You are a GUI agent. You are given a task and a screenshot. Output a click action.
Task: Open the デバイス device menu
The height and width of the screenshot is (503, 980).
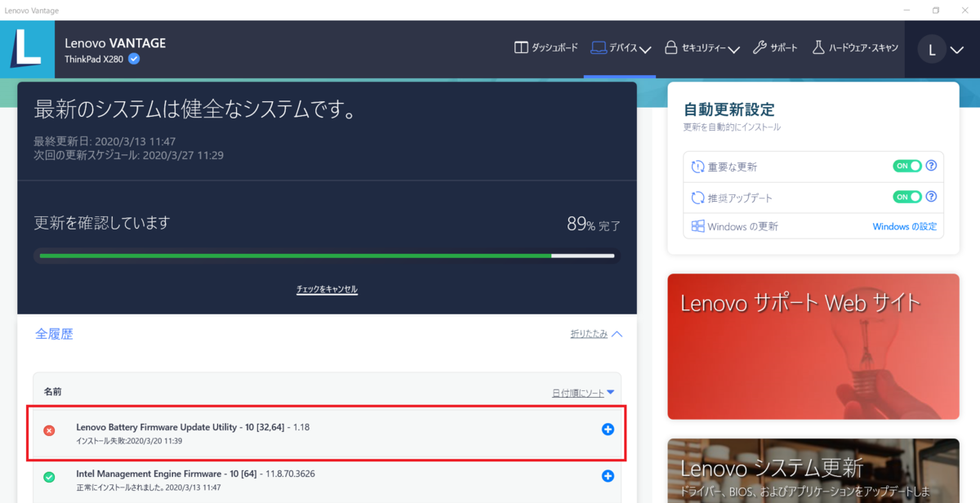tap(621, 47)
